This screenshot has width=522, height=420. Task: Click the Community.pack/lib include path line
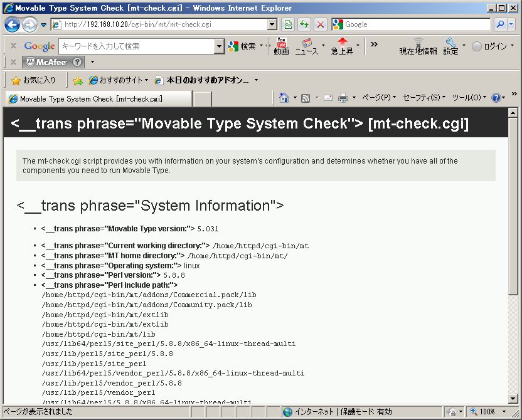pyautogui.click(x=147, y=305)
